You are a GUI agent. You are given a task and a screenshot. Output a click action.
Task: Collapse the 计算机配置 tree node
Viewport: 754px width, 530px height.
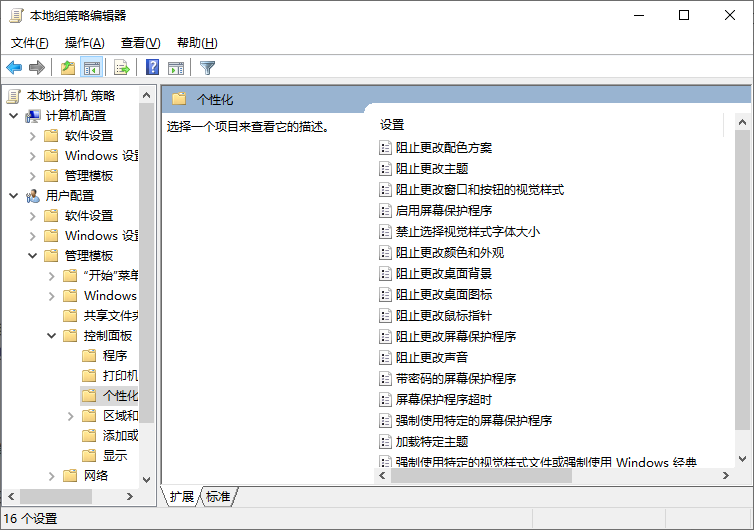13,116
